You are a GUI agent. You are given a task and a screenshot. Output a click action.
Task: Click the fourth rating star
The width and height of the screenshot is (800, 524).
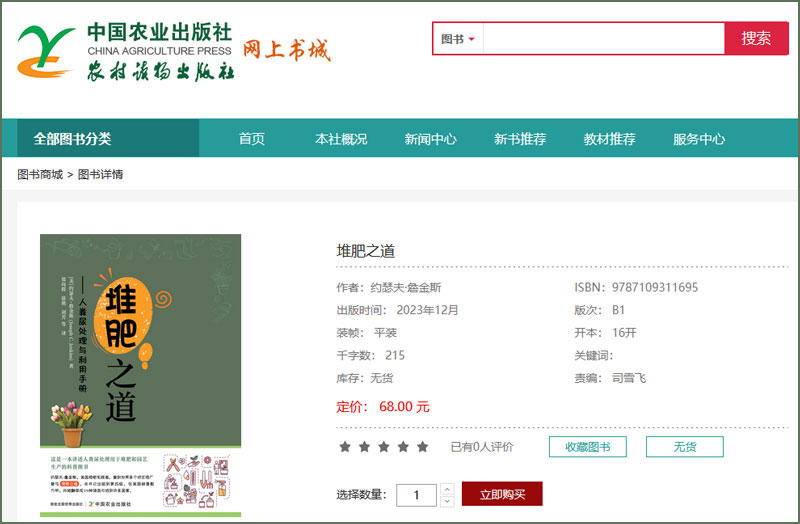pos(403,447)
